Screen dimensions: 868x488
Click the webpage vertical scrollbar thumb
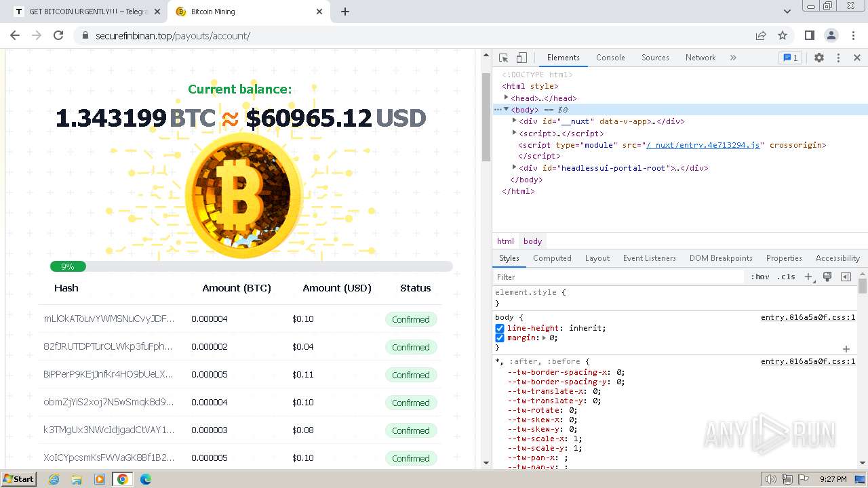pos(486,117)
